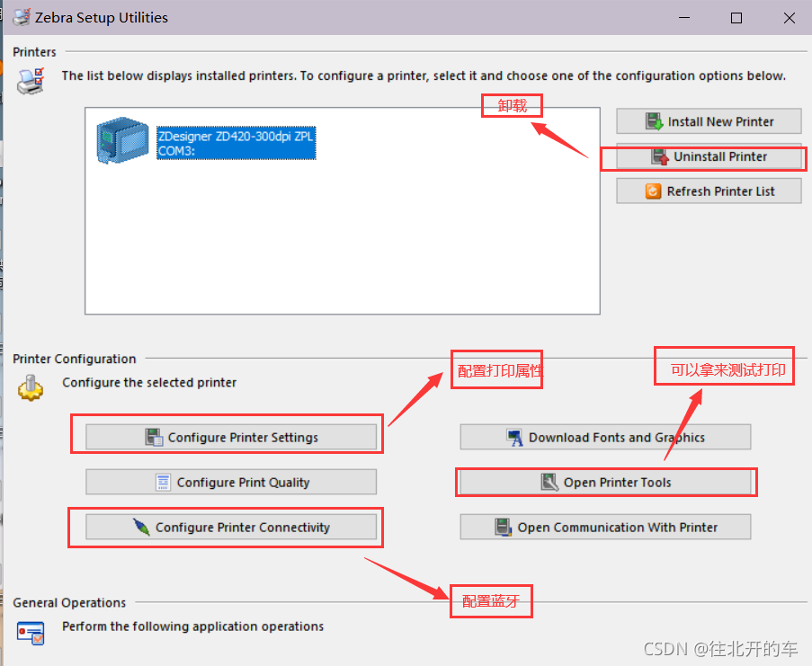812x666 pixels.
Task: Maximize the Zebra Setup Utilities window
Action: [x=736, y=18]
